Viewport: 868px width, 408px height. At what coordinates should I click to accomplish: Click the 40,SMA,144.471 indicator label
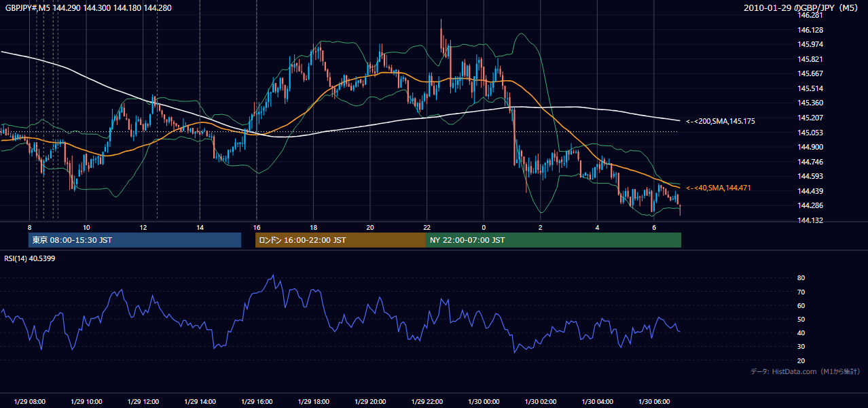719,188
